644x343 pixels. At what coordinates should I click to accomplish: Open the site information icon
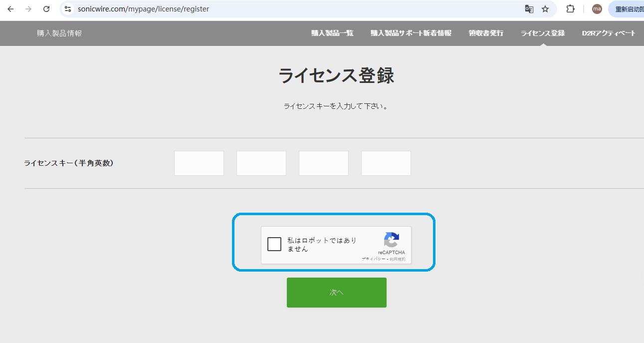click(68, 9)
